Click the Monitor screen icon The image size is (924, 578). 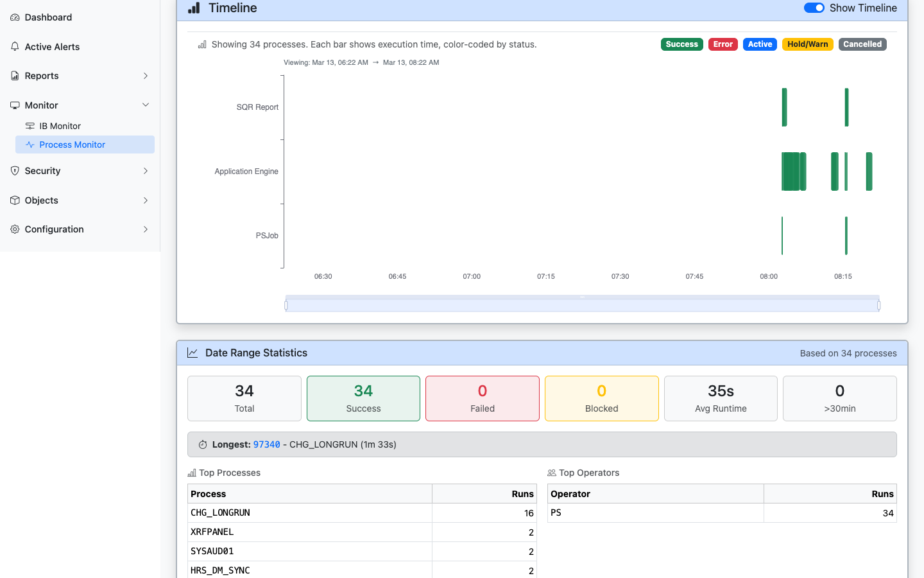pyautogui.click(x=15, y=105)
